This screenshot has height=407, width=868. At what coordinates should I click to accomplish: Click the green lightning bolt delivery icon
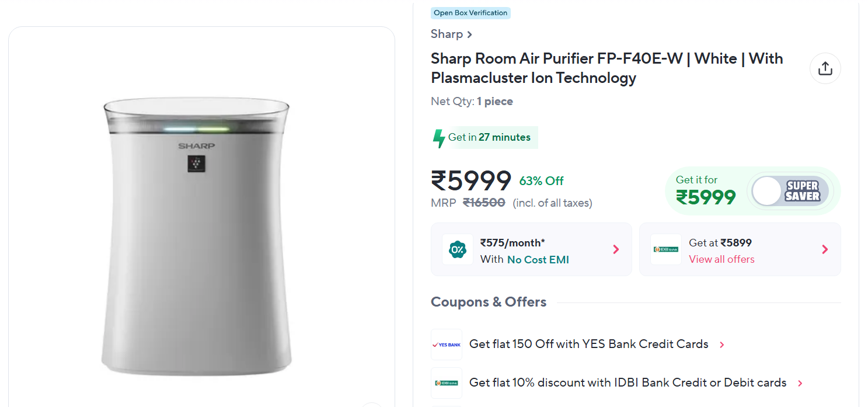point(438,138)
